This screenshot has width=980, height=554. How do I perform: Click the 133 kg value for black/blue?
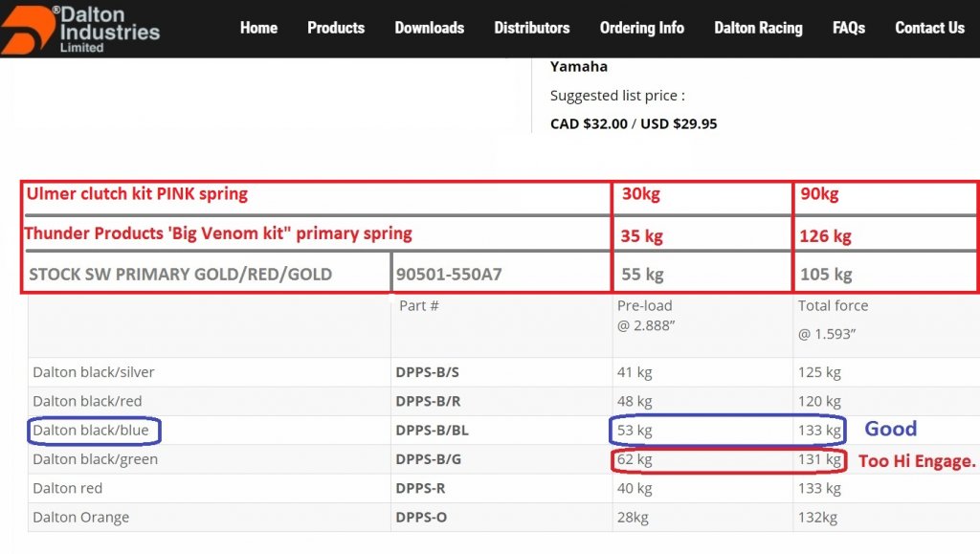pyautogui.click(x=819, y=431)
